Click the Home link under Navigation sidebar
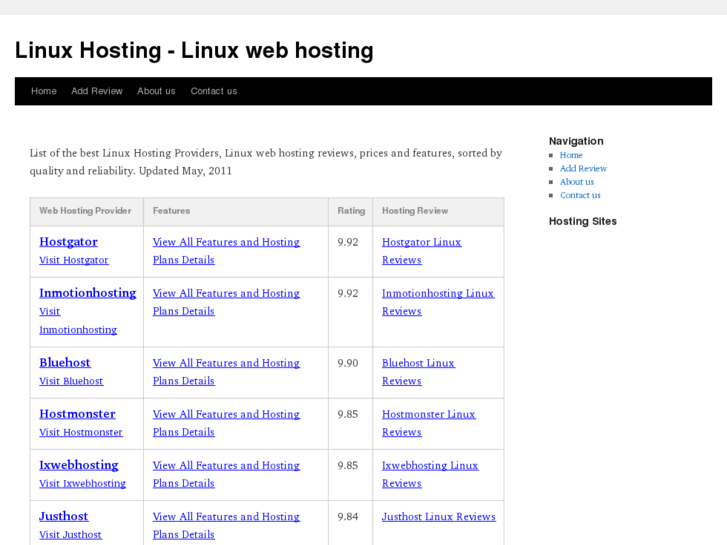This screenshot has height=545, width=727. click(x=571, y=155)
